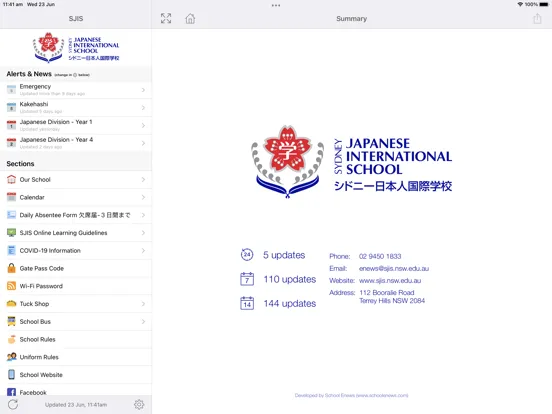
Task: Click the Gate Pass Code padlock icon
Action: click(11, 268)
